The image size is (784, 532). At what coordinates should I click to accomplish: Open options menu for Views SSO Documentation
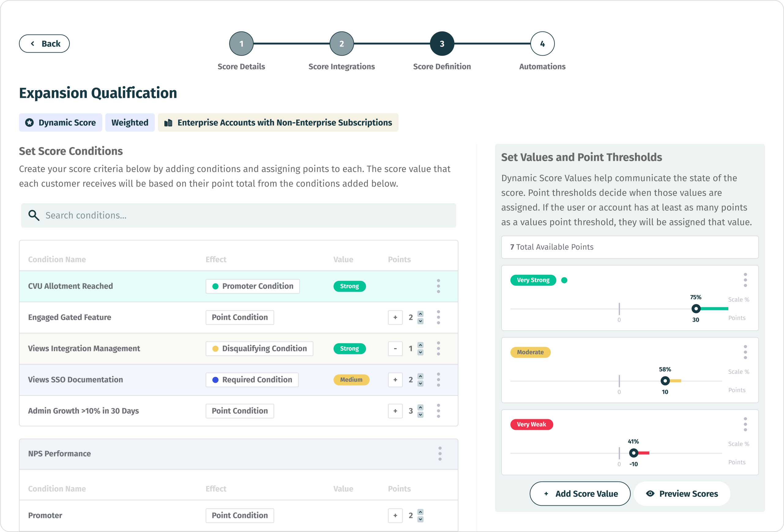pyautogui.click(x=438, y=380)
